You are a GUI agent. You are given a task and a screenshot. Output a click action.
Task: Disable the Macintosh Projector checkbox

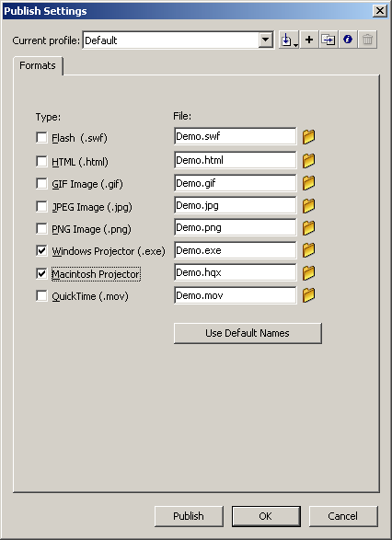pyautogui.click(x=41, y=274)
